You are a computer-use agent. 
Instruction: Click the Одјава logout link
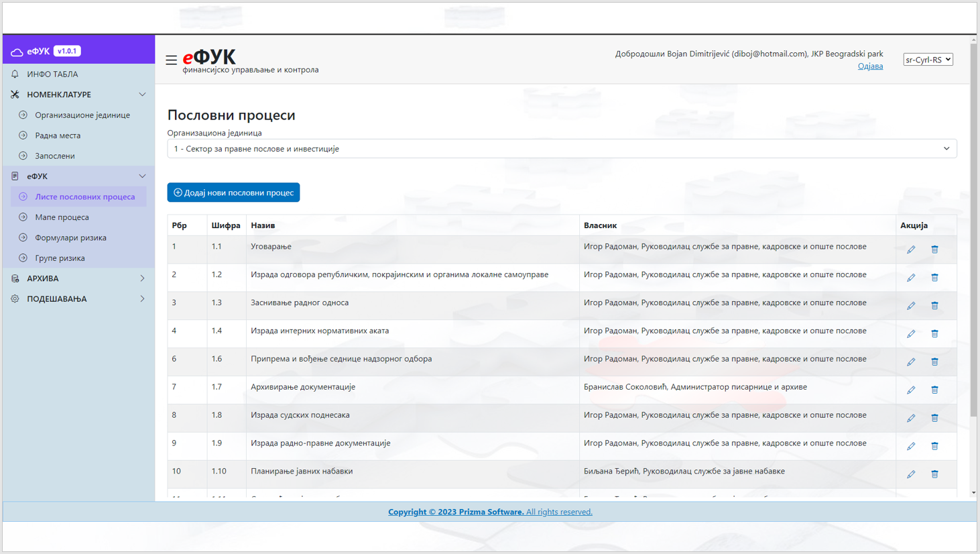[x=870, y=66]
